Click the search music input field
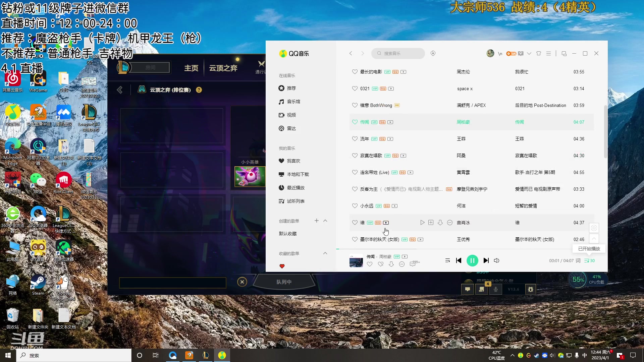The image size is (644, 362). (x=398, y=53)
